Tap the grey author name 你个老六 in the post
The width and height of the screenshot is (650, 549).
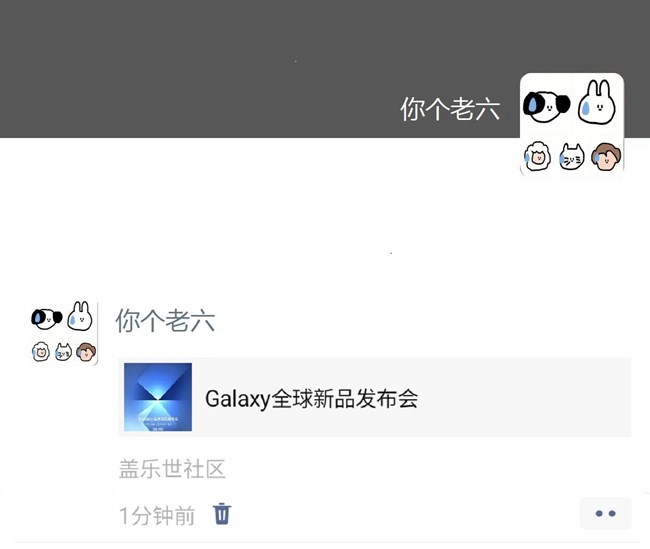165,320
